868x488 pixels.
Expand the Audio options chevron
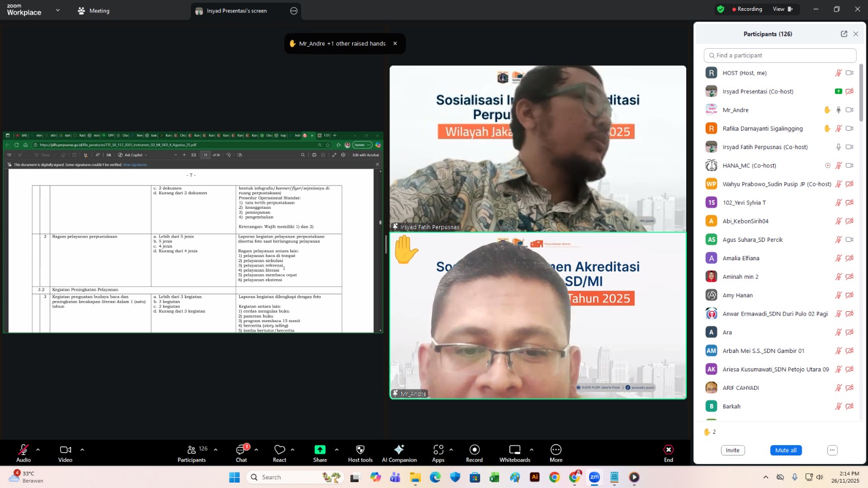pos(37,450)
